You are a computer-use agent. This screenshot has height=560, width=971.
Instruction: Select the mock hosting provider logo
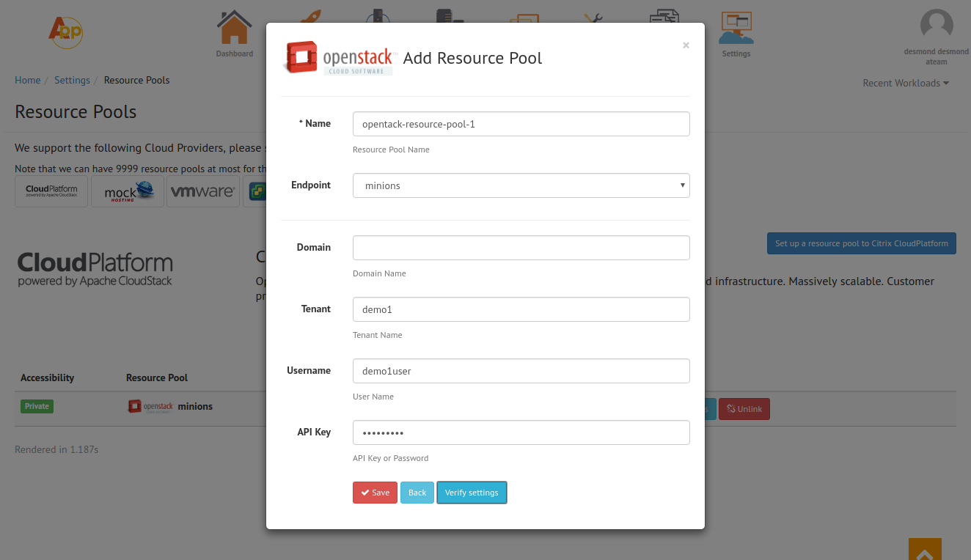[x=128, y=191]
